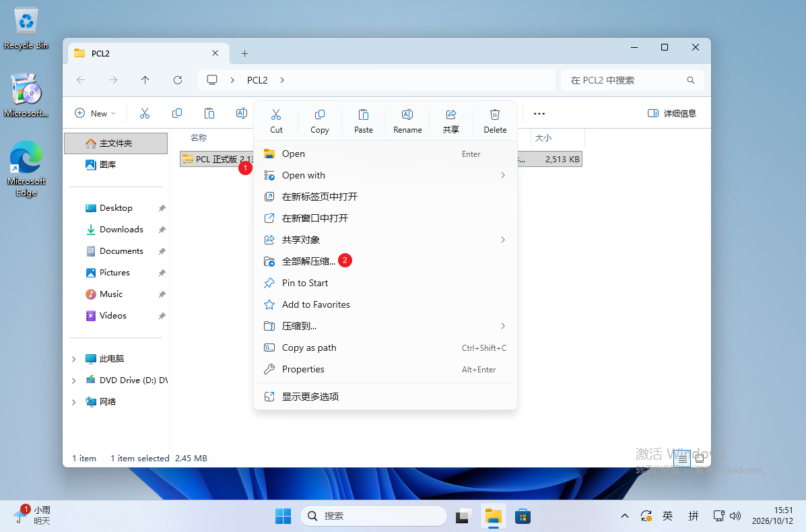Toggle the 英 input language indicator
Viewport: 806px width, 532px height.
pyautogui.click(x=668, y=516)
